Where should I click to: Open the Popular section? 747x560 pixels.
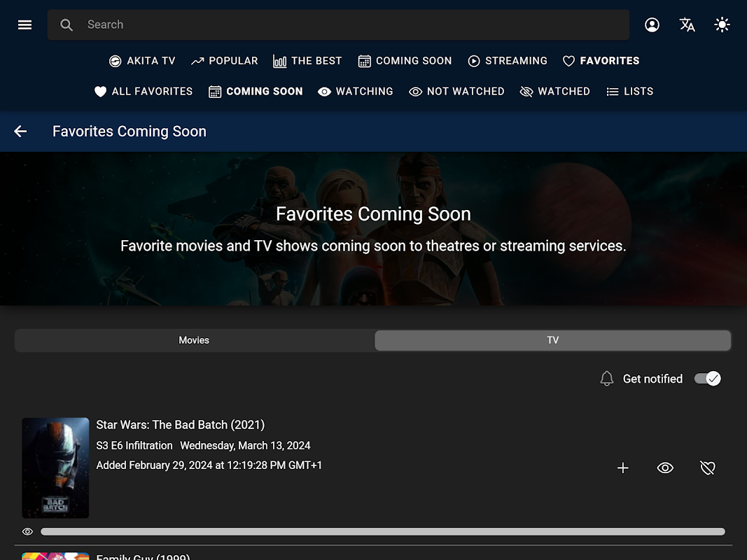tap(225, 61)
